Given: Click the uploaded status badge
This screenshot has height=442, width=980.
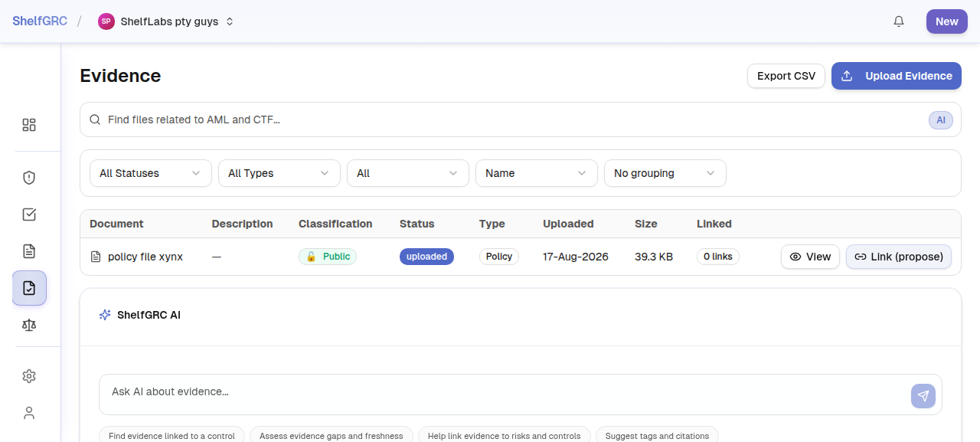Looking at the screenshot, I should pos(426,257).
